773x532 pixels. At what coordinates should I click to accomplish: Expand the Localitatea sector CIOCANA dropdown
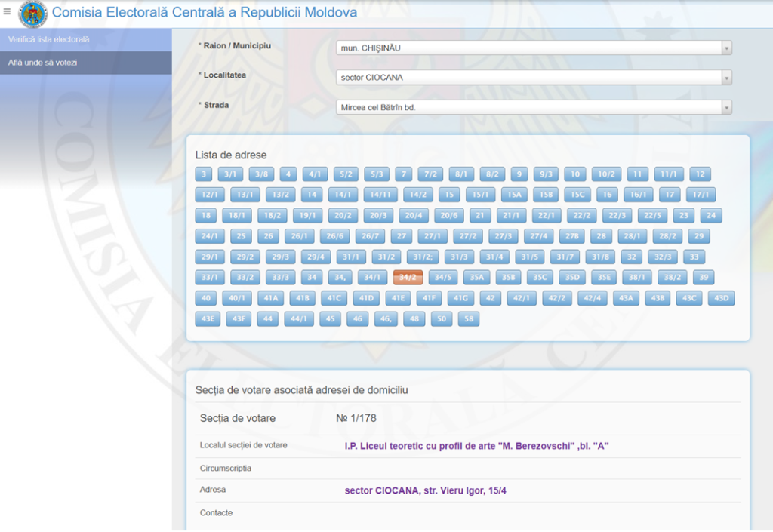coord(533,78)
